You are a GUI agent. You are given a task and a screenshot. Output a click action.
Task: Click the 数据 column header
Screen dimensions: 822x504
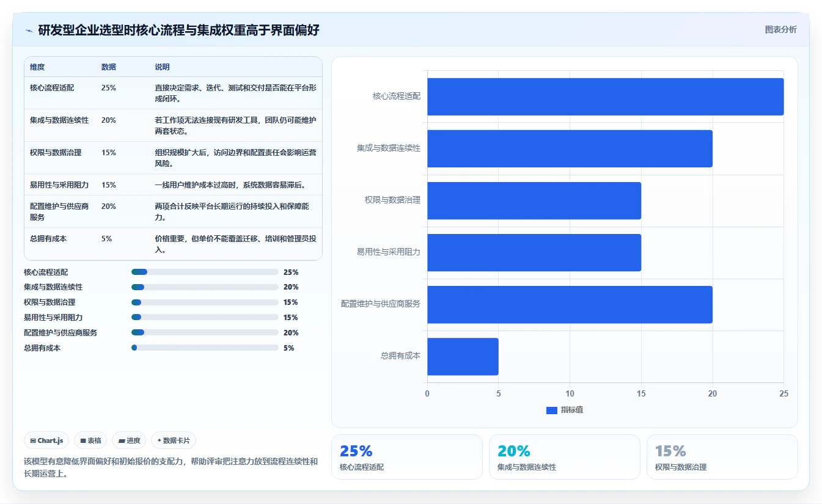click(x=109, y=67)
